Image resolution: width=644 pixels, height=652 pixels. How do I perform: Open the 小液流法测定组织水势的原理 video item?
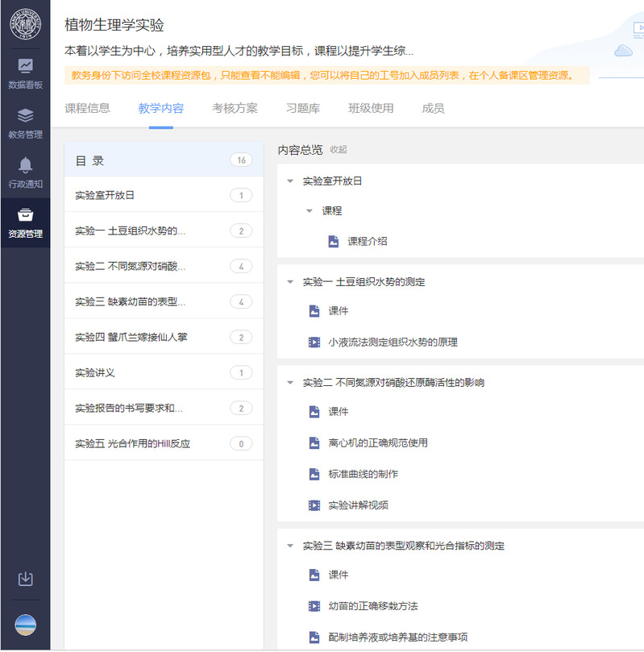tap(392, 342)
